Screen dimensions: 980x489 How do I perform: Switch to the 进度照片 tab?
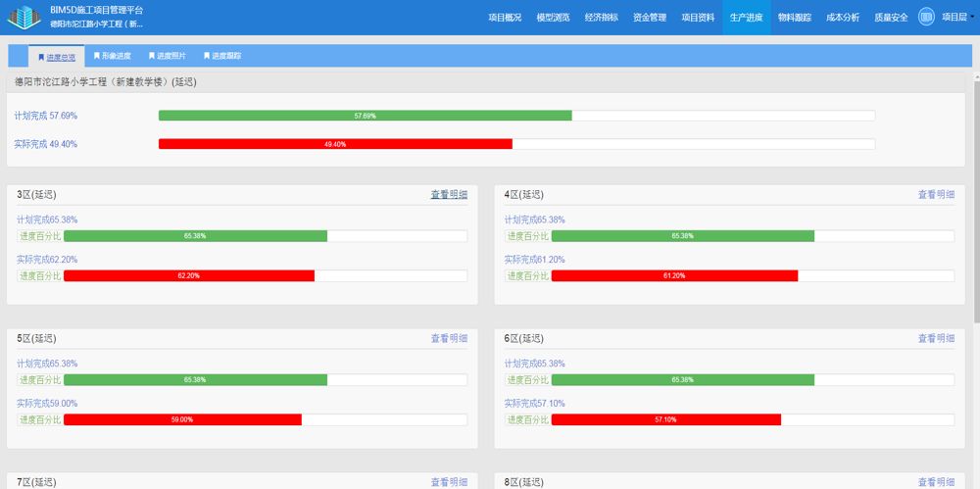(167, 56)
